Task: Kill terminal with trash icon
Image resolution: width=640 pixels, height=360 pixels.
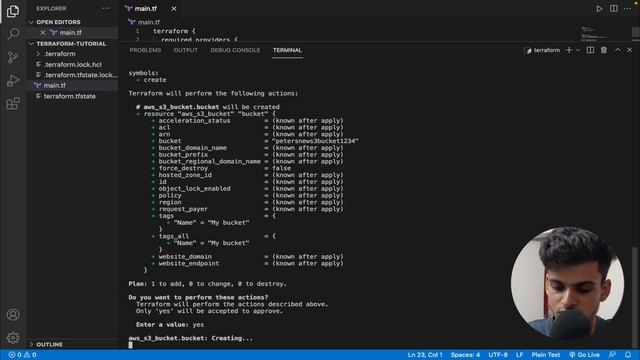Action: coord(604,50)
